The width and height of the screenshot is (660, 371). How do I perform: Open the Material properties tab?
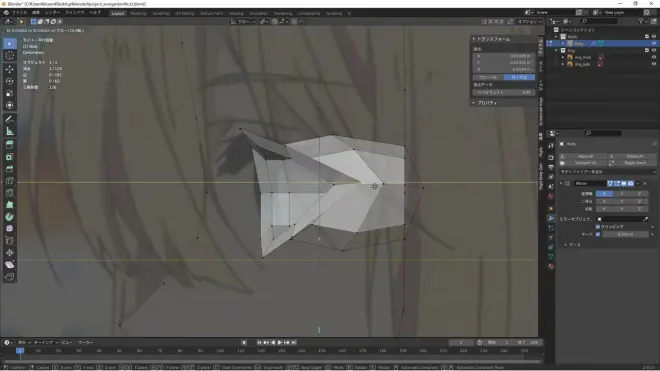pos(551,266)
